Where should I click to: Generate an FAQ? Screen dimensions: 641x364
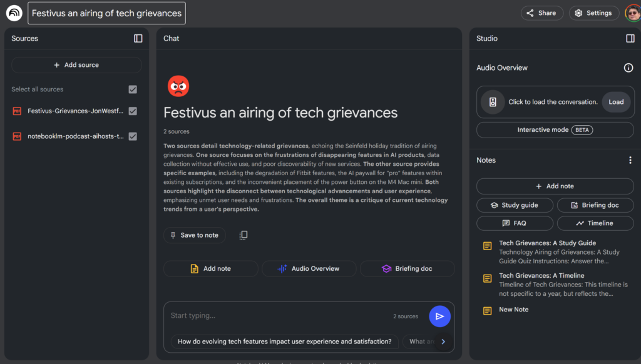point(515,223)
